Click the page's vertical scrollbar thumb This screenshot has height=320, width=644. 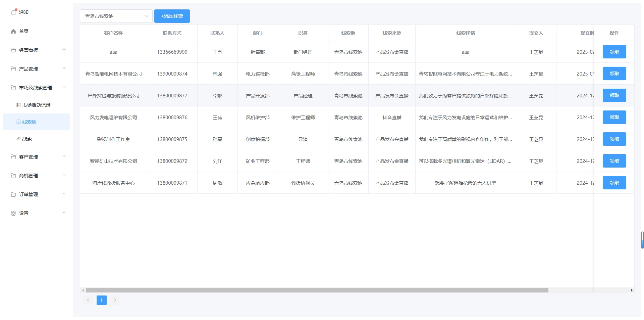(x=642, y=240)
